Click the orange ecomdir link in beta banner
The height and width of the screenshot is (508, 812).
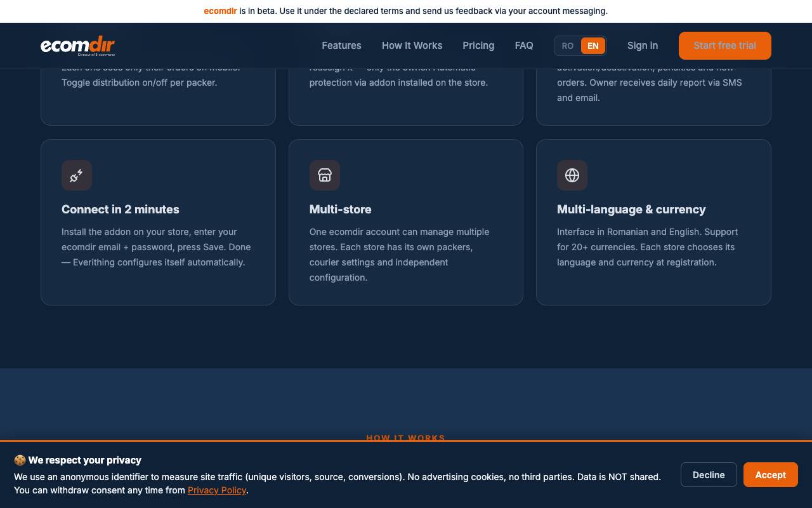click(220, 11)
